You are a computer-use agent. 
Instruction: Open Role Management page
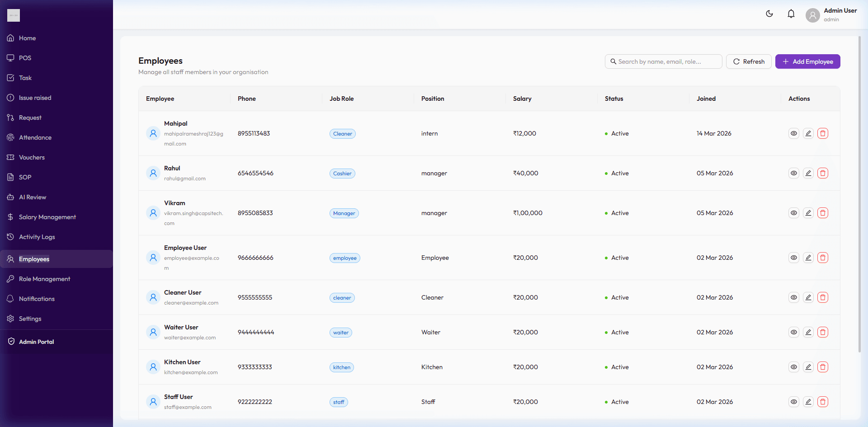[44, 279]
